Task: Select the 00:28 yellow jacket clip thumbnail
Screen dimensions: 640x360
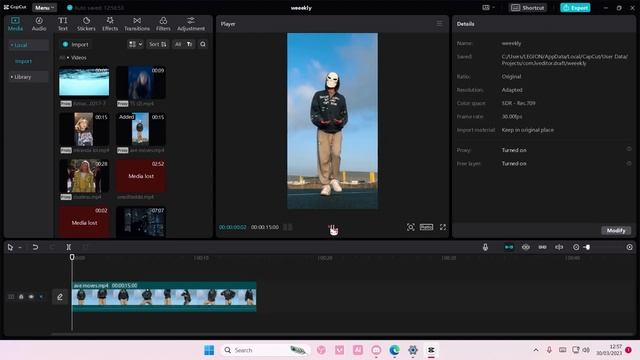Action: point(84,176)
